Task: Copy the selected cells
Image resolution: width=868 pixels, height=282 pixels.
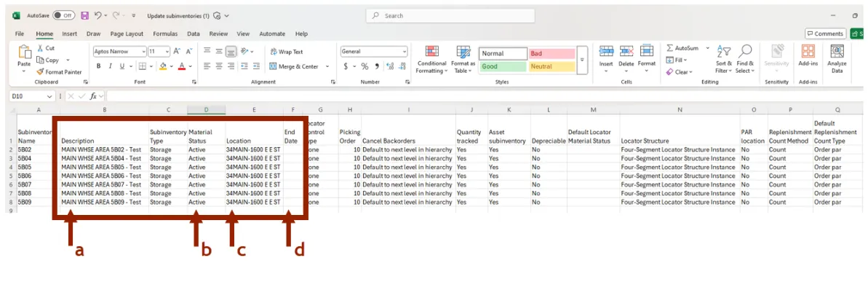Action: pos(47,60)
